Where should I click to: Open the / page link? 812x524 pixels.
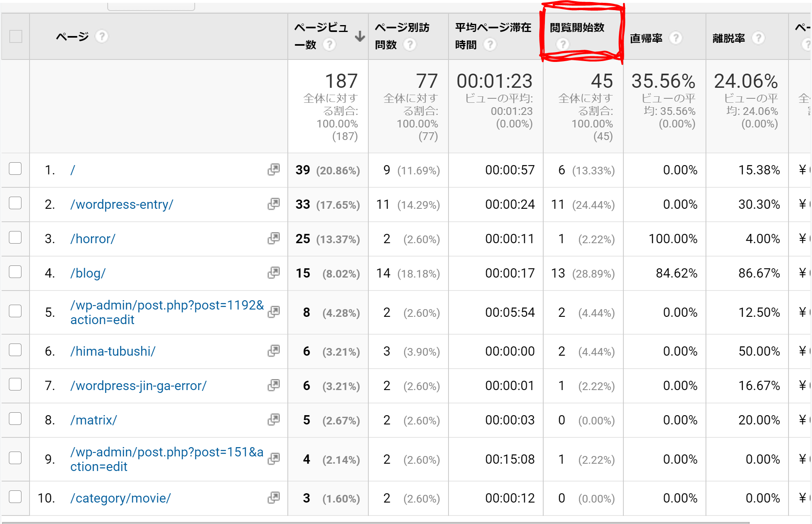[73, 170]
